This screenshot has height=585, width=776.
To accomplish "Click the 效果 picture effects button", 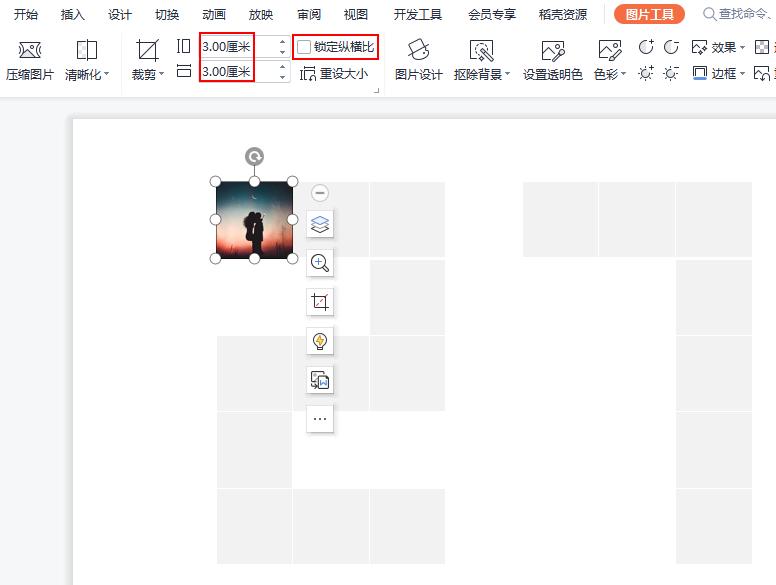I will pos(714,48).
